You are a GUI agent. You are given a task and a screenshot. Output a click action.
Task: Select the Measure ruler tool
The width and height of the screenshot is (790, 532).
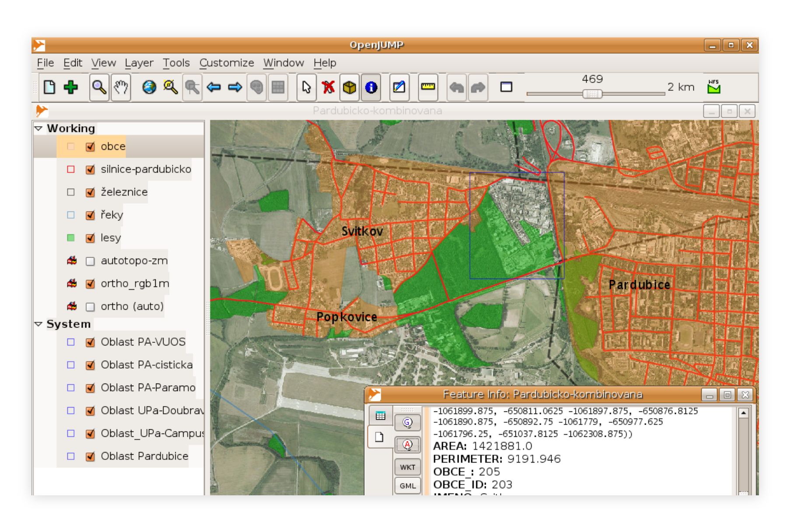pyautogui.click(x=428, y=88)
